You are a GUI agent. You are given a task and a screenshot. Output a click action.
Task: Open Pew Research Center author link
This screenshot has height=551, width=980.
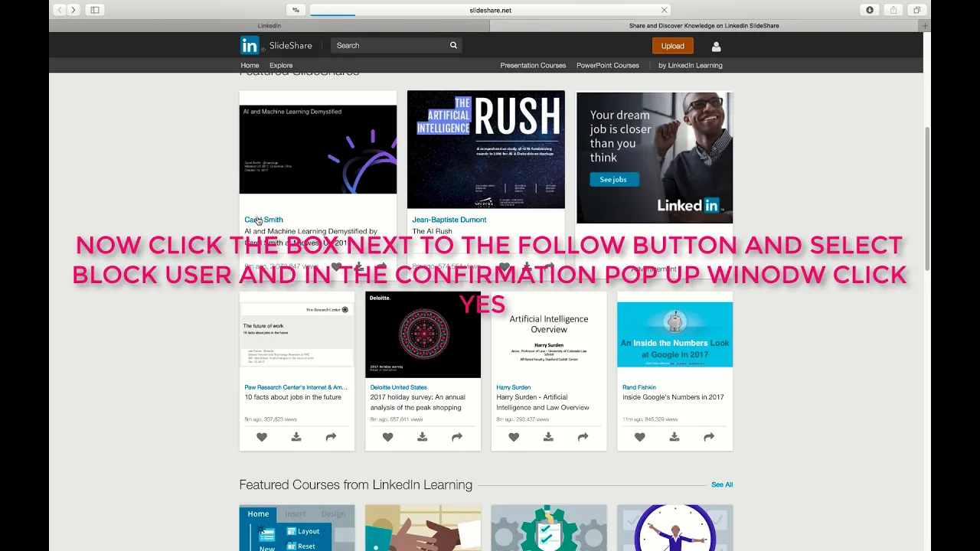(x=296, y=387)
